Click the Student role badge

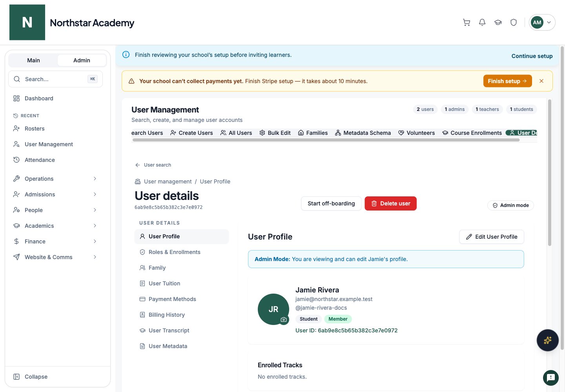pos(308,319)
